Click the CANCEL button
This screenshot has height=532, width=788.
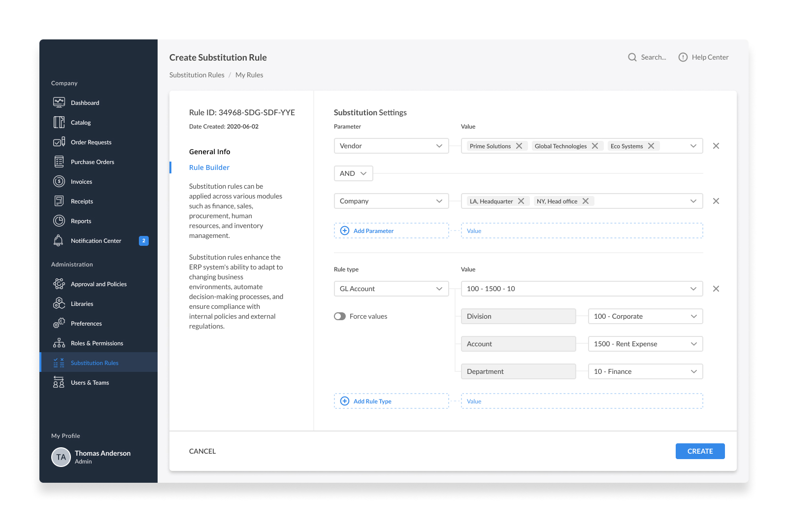(x=202, y=451)
